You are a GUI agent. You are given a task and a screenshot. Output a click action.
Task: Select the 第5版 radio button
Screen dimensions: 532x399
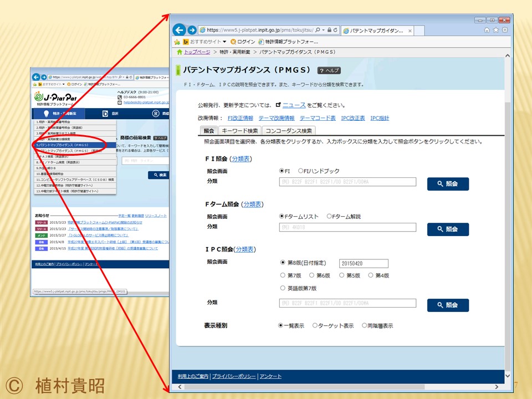click(341, 275)
